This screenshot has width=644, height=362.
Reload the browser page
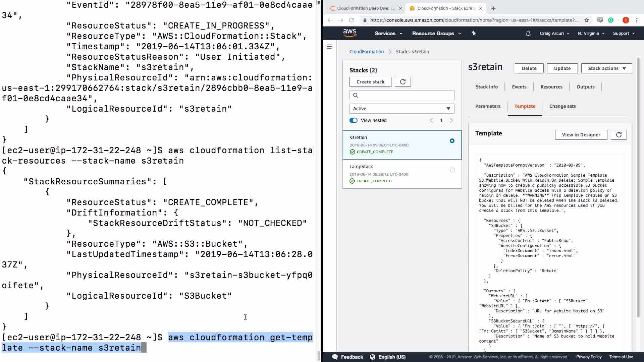(352, 20)
